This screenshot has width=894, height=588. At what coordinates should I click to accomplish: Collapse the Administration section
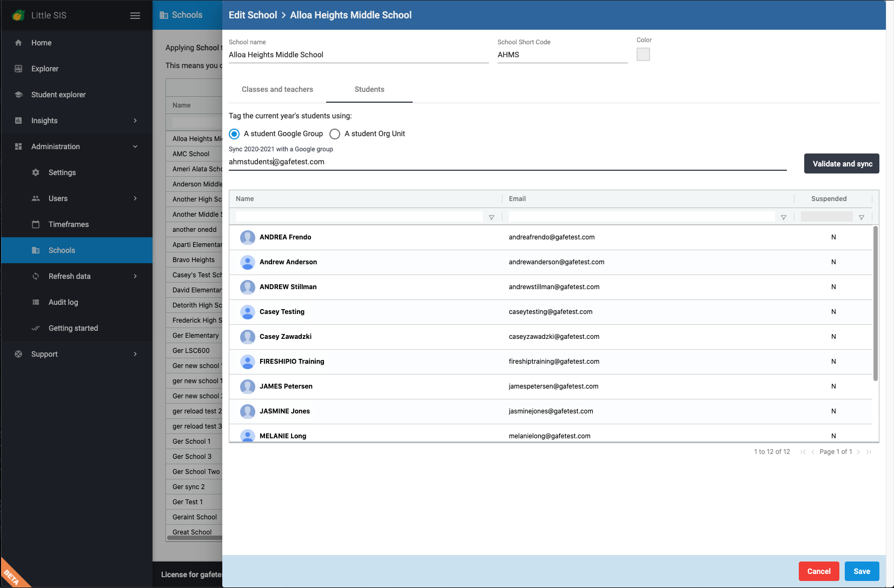[x=135, y=146]
